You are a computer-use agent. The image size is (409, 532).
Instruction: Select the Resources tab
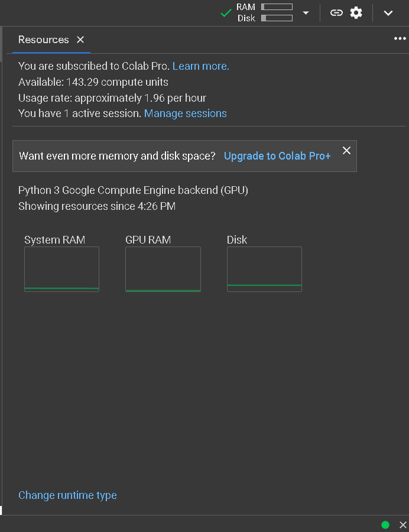tap(43, 40)
